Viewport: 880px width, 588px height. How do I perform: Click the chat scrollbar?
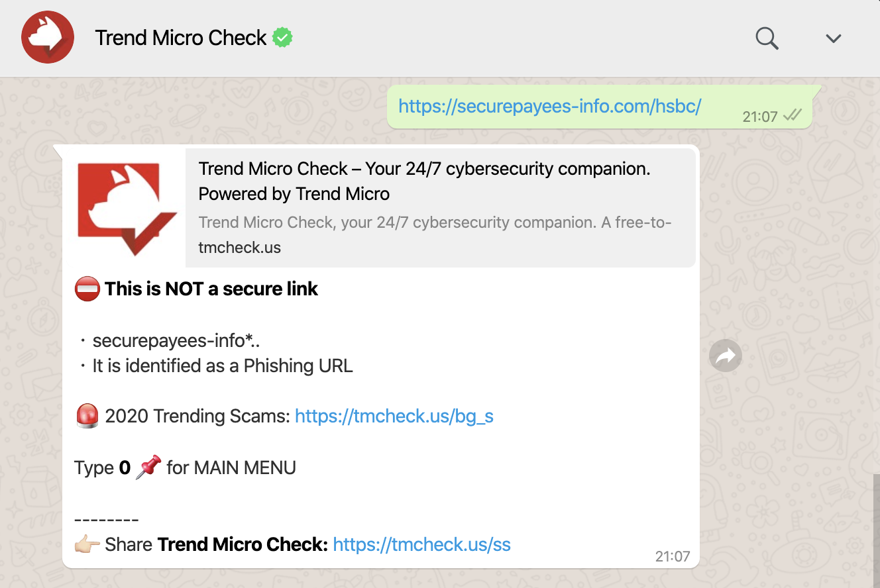(x=876, y=530)
